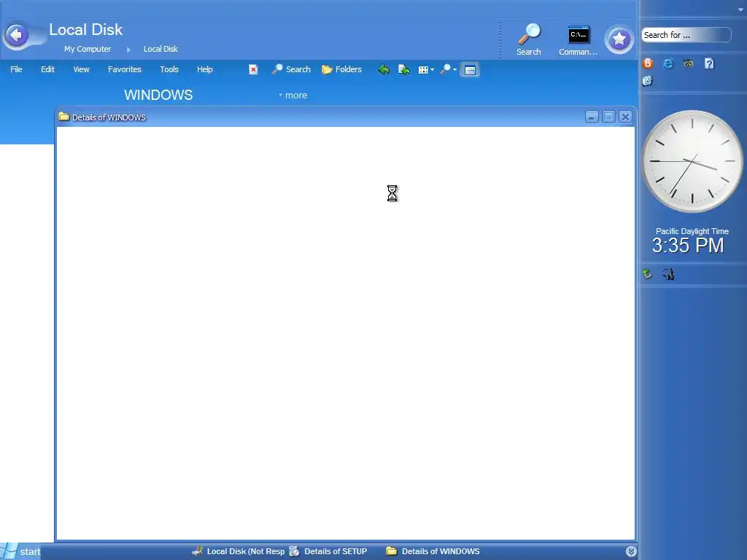747x560 pixels.
Task: Click the speaker volume tray icon
Action: click(x=668, y=274)
